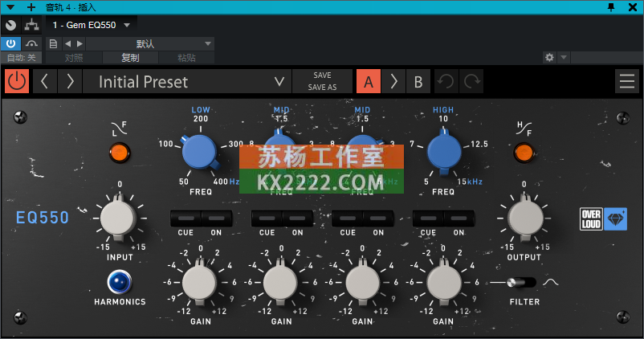Click the Overloud logo icon
Viewport: 644px width, 339px height.
point(591,219)
